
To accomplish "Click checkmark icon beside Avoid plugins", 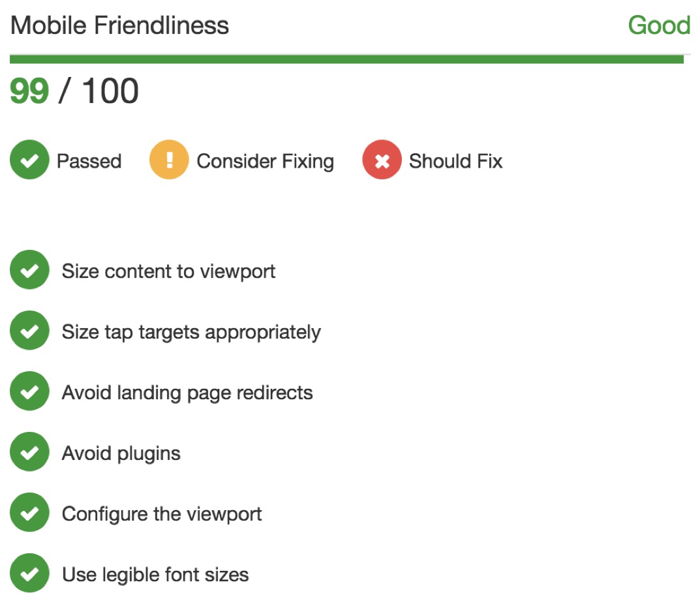I will [x=29, y=452].
